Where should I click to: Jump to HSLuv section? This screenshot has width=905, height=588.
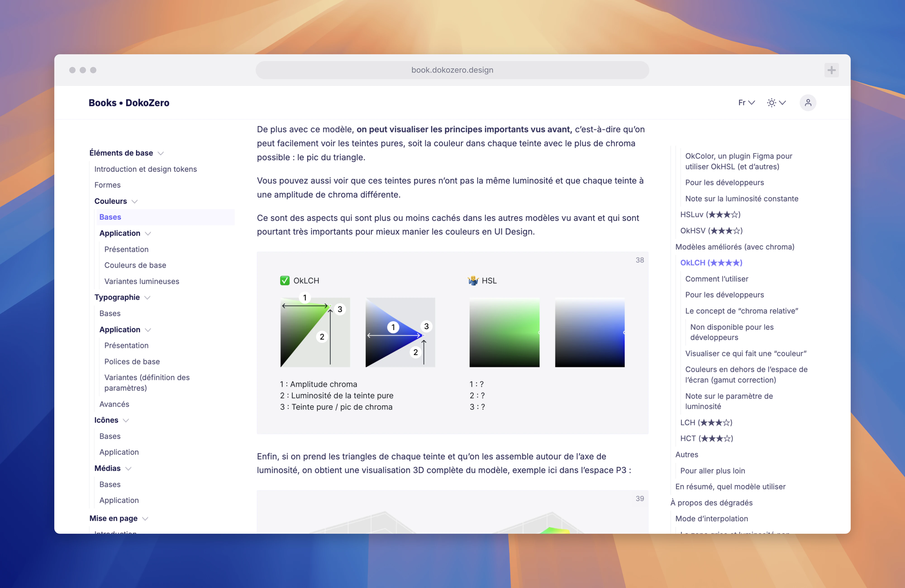710,215
